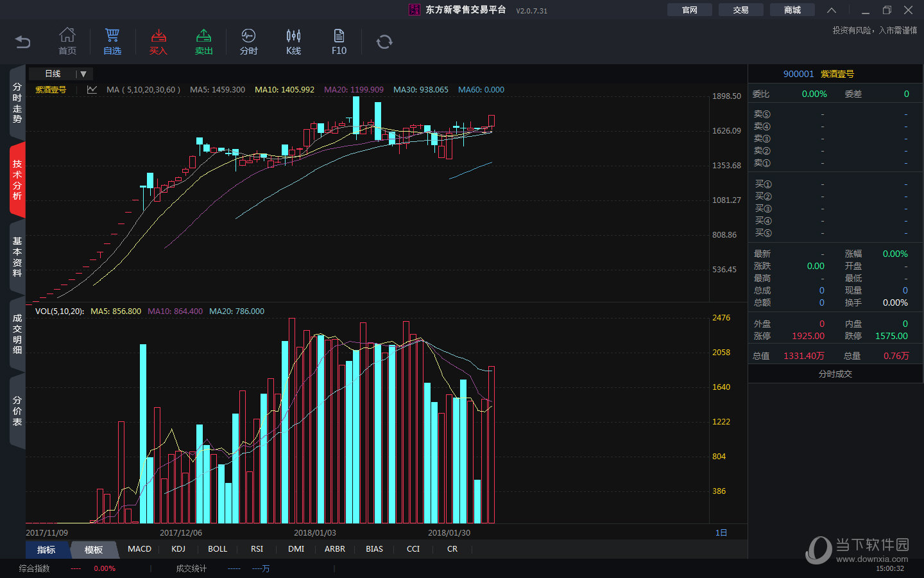Click the MA30: 938.065 value
This screenshot has width=924, height=578.
click(x=421, y=90)
